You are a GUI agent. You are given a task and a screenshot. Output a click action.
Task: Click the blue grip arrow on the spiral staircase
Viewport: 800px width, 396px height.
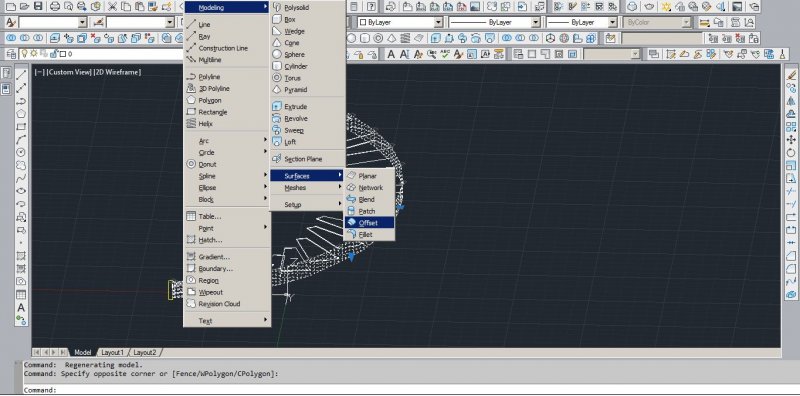352,257
